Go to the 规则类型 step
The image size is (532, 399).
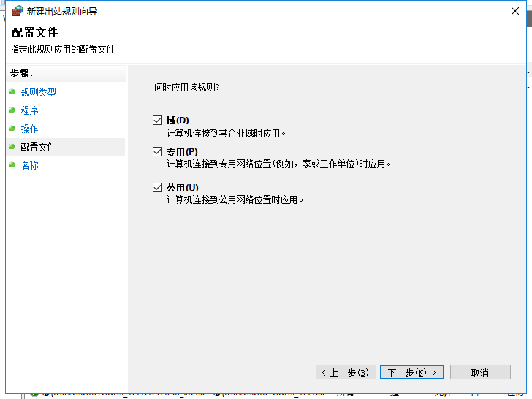[x=38, y=92]
